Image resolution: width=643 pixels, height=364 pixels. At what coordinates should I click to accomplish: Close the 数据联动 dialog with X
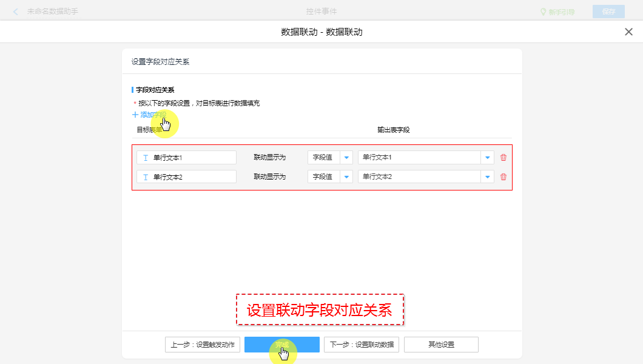(x=628, y=32)
